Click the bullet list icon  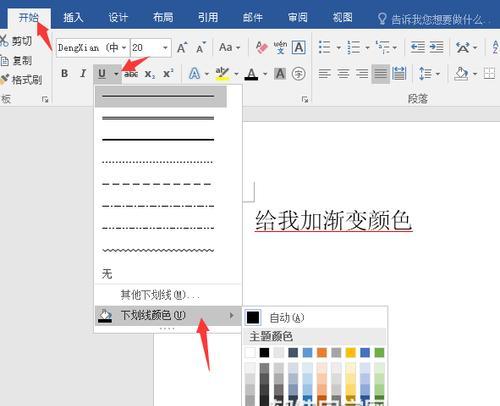[324, 47]
